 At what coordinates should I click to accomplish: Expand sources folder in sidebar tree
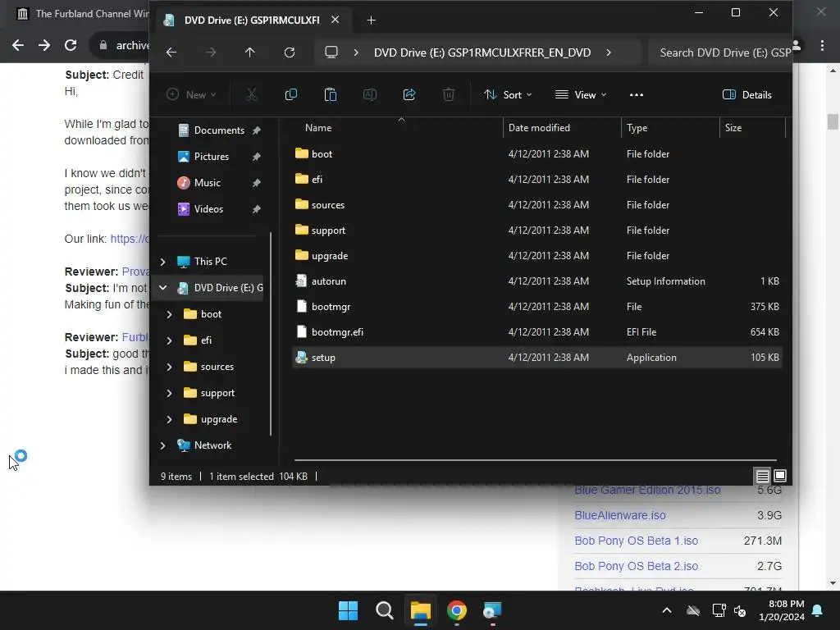click(x=169, y=367)
